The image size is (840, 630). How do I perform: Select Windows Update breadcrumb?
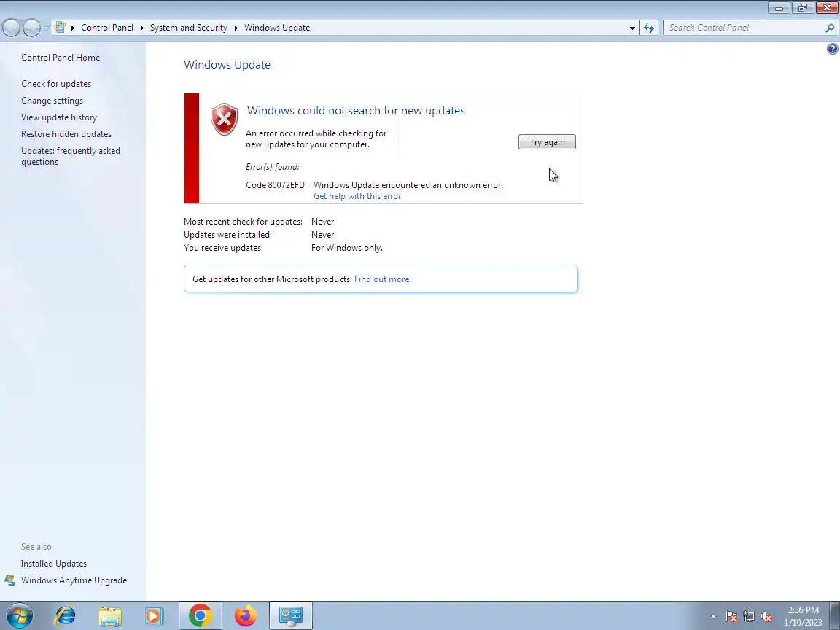(x=277, y=28)
